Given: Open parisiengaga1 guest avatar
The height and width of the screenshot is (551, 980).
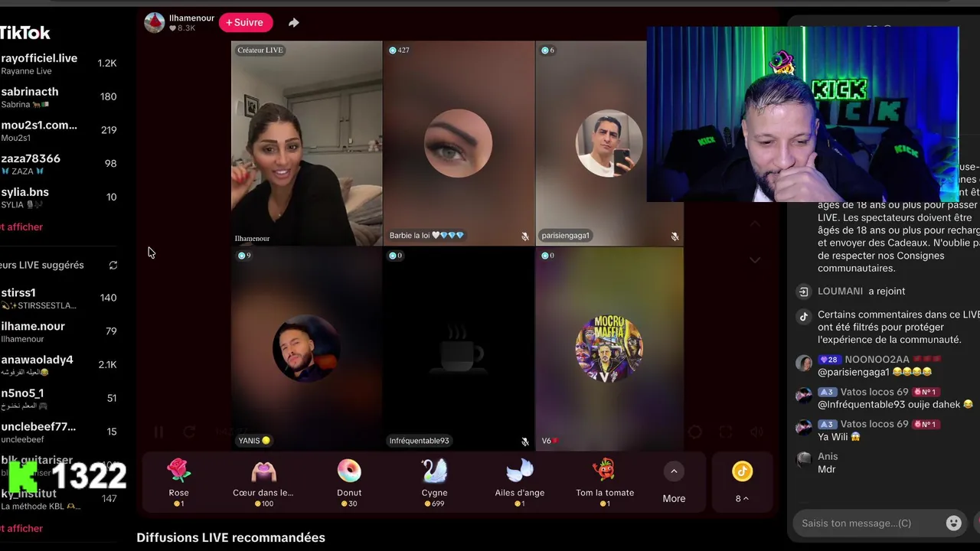Looking at the screenshot, I should tap(609, 143).
